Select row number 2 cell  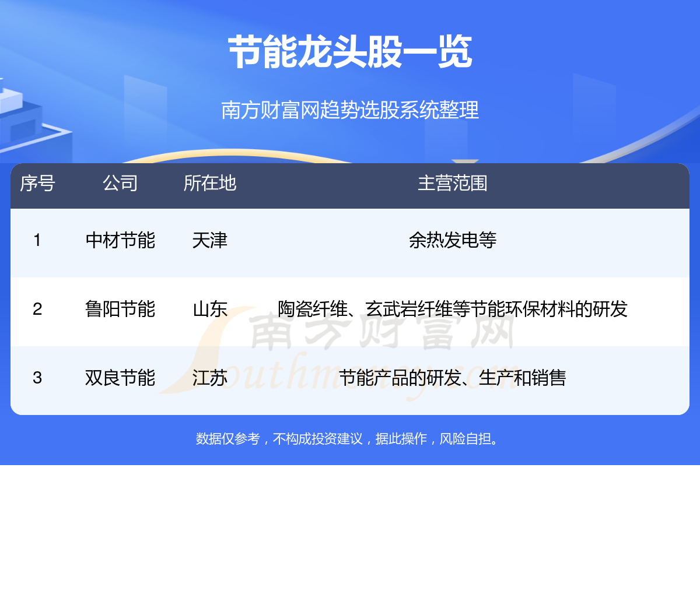(x=37, y=309)
